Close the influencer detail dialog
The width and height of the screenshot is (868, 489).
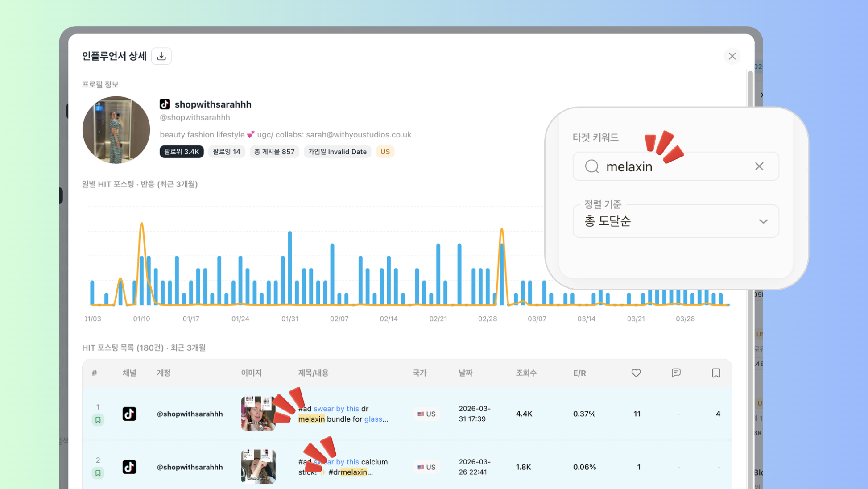tap(732, 56)
